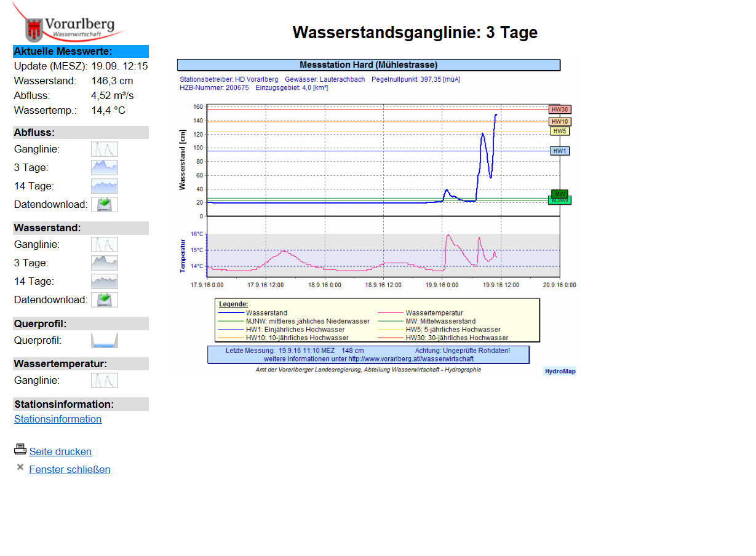Open the Abfluss 14 Tage chart icon
Image resolution: width=756 pixels, height=556 pixels.
[x=105, y=186]
